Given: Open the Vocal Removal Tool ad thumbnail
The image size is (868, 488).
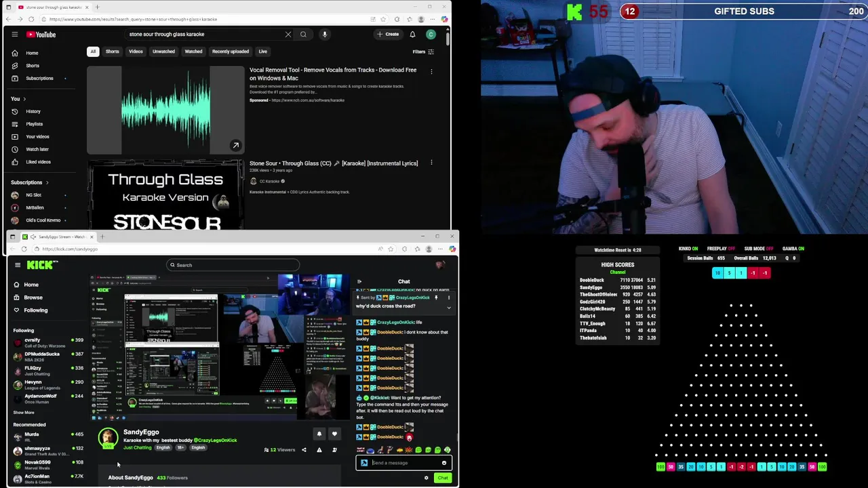Looking at the screenshot, I should tap(165, 110).
